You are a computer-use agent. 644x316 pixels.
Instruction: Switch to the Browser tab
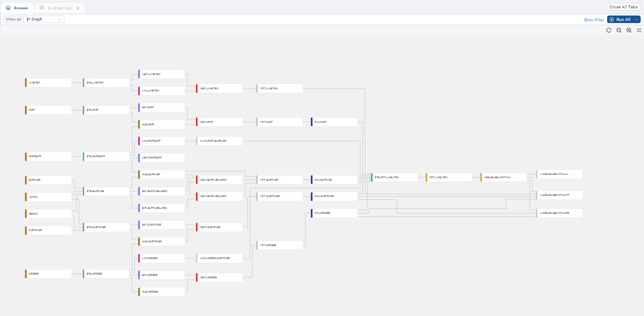[x=17, y=8]
